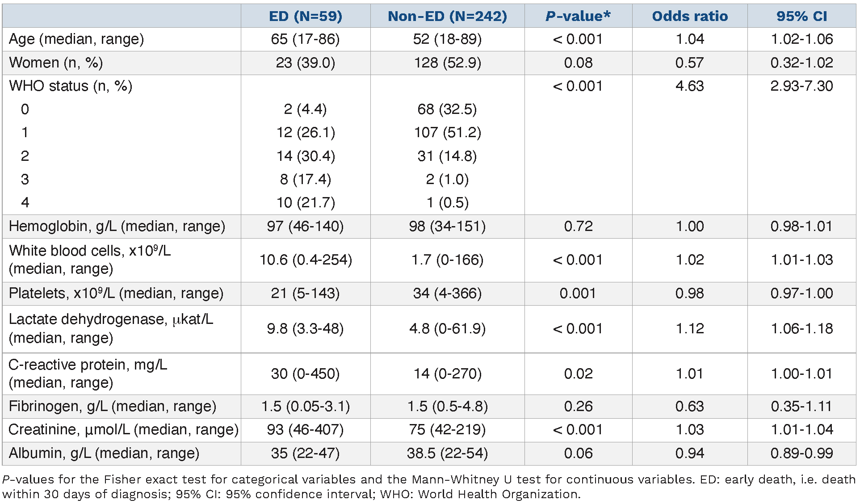Select the C-reactive protein row label

pyautogui.click(x=88, y=374)
